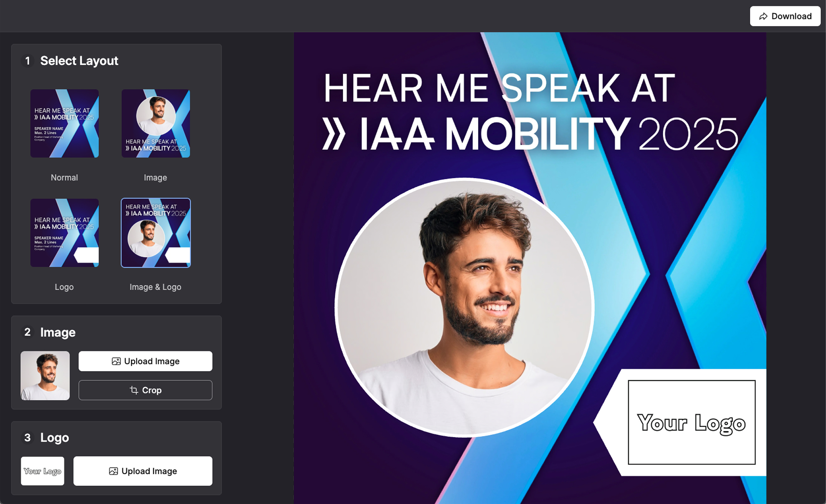
Task: Click the Download share-arrow icon
Action: tap(763, 16)
